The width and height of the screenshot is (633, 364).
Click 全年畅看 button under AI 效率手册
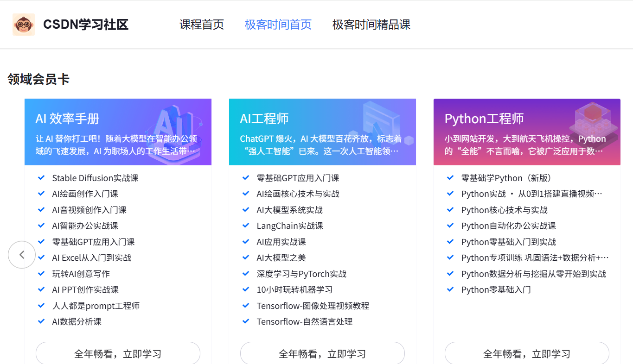[x=118, y=353]
